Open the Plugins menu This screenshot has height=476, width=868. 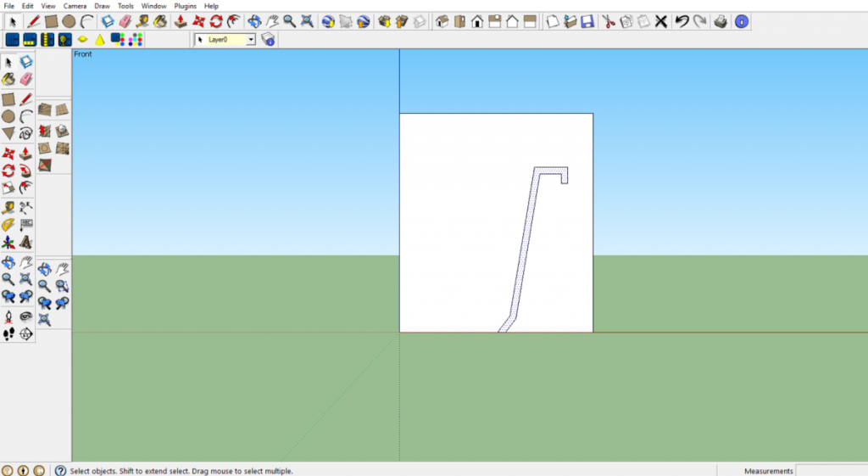[x=185, y=6]
